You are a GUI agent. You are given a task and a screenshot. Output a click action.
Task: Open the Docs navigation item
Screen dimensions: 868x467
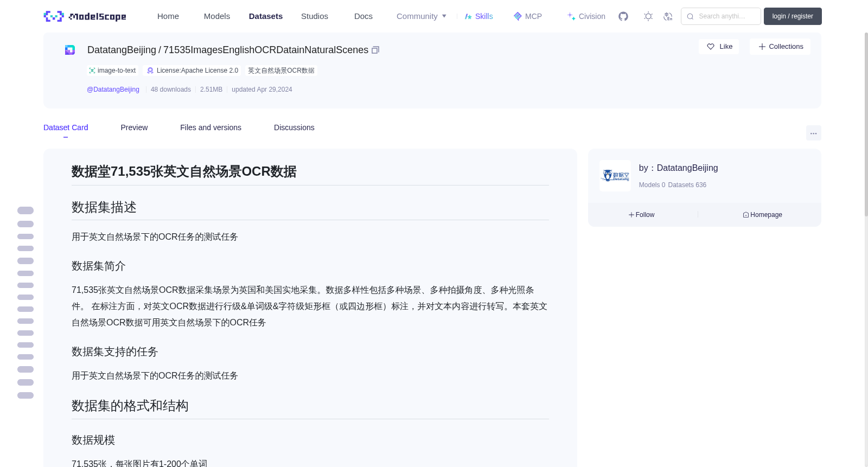[x=363, y=16]
